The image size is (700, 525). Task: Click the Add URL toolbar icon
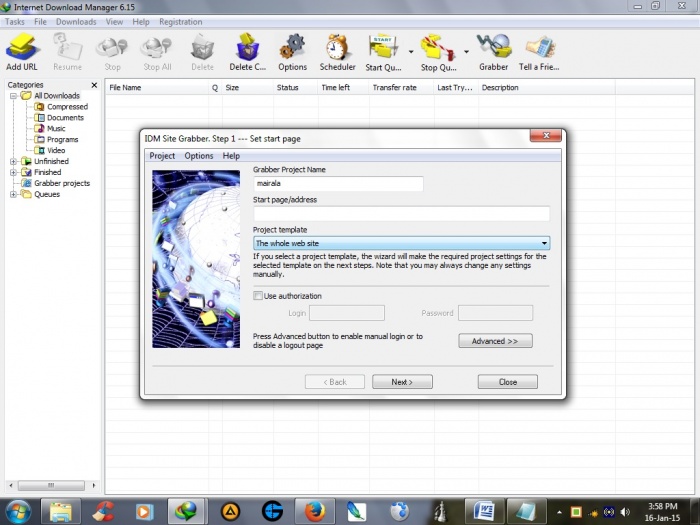22,52
